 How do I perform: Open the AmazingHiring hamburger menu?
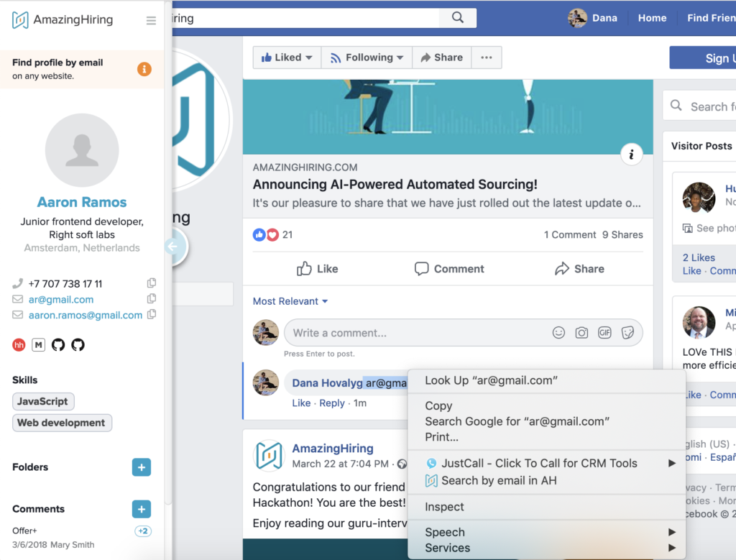click(151, 21)
